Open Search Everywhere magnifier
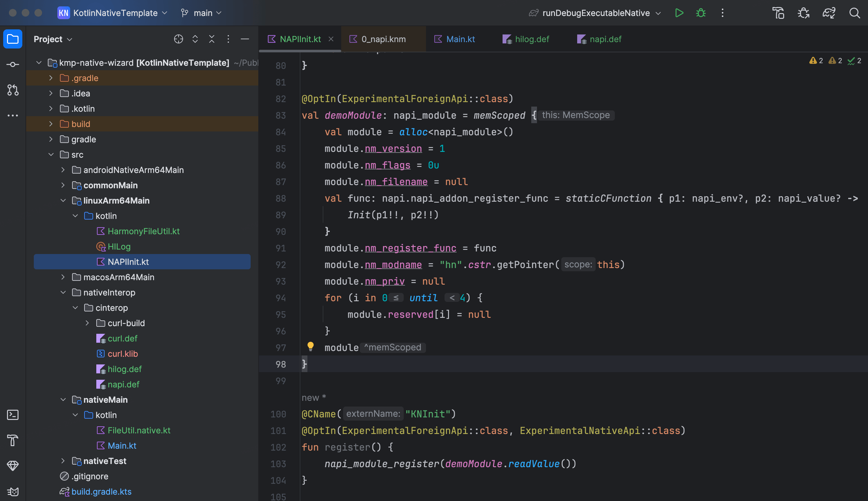The width and height of the screenshot is (868, 501). (854, 13)
